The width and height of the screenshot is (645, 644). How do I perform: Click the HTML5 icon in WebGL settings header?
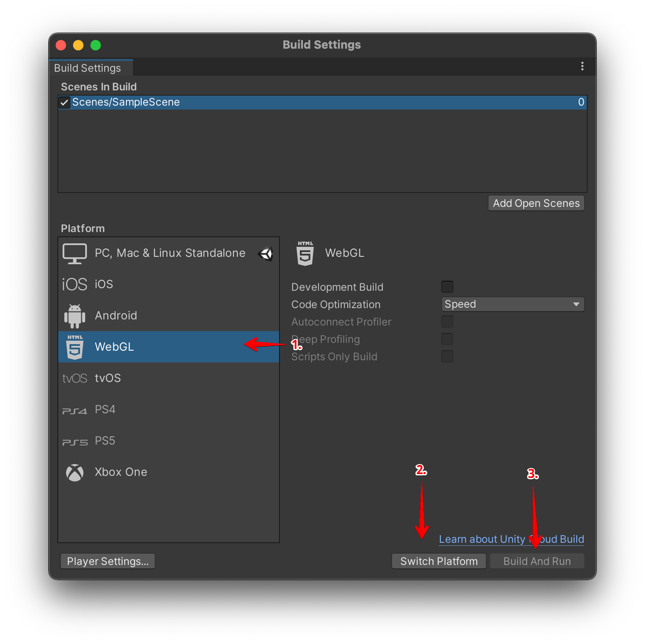pyautogui.click(x=305, y=253)
